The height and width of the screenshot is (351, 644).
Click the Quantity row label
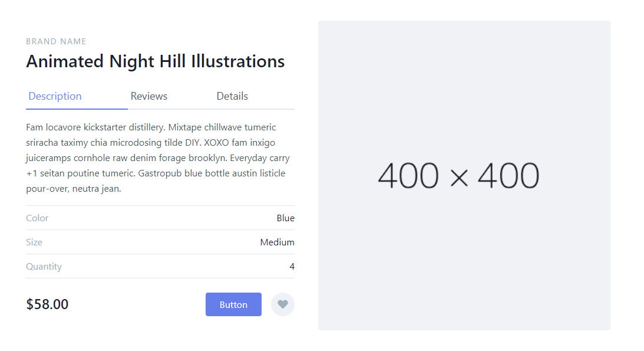[44, 267]
